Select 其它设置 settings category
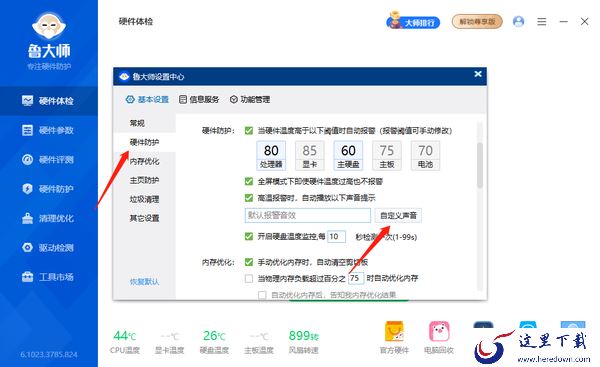 pos(145,218)
